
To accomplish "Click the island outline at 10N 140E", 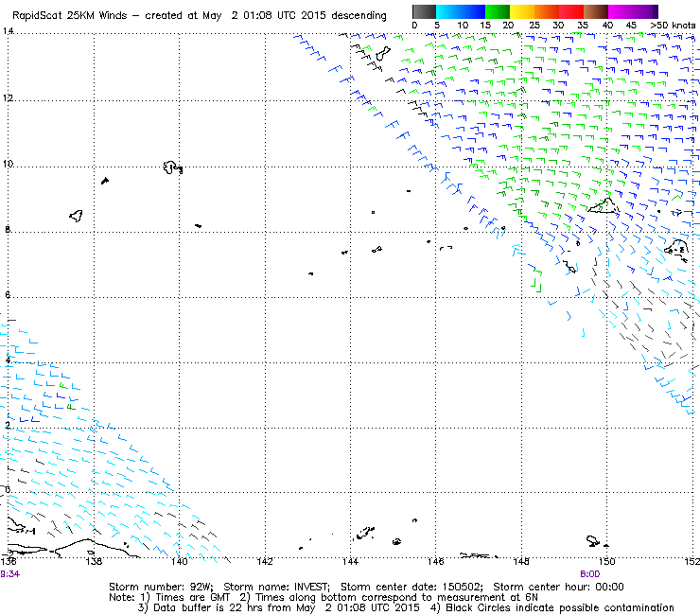I will [x=172, y=167].
